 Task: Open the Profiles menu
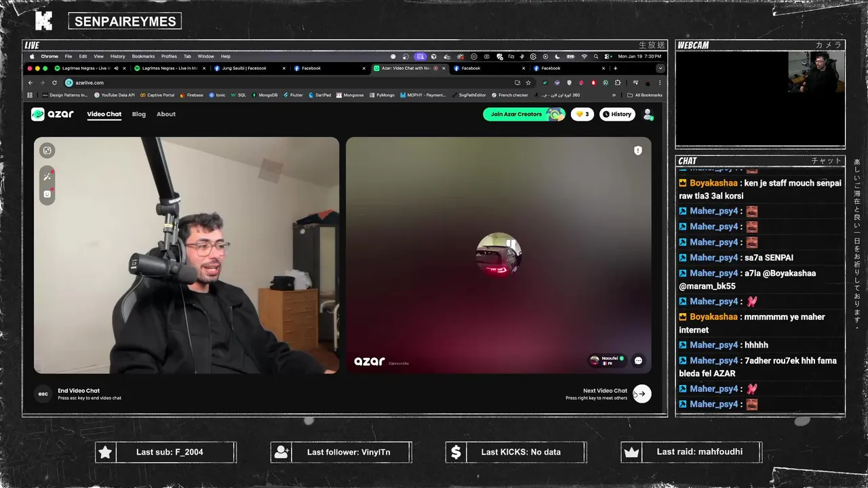coord(169,56)
